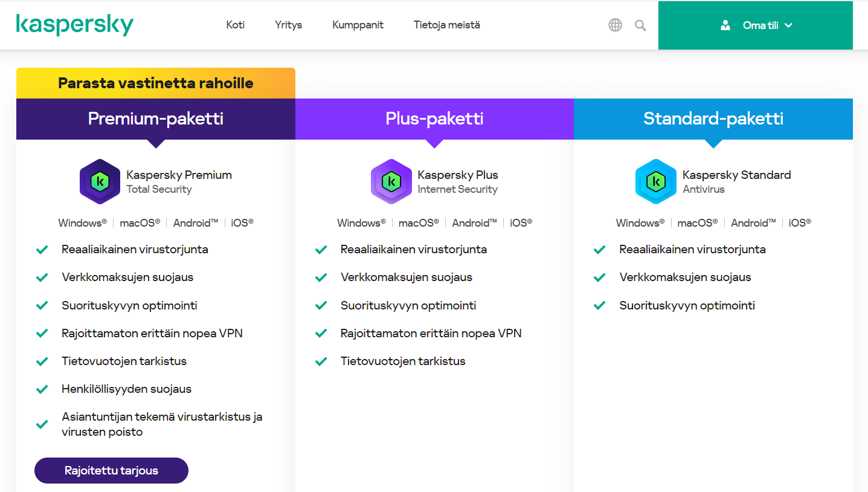This screenshot has height=492, width=868.
Task: Click checkmark beside Henkilöllisyyden suojaus
Action: (x=42, y=389)
